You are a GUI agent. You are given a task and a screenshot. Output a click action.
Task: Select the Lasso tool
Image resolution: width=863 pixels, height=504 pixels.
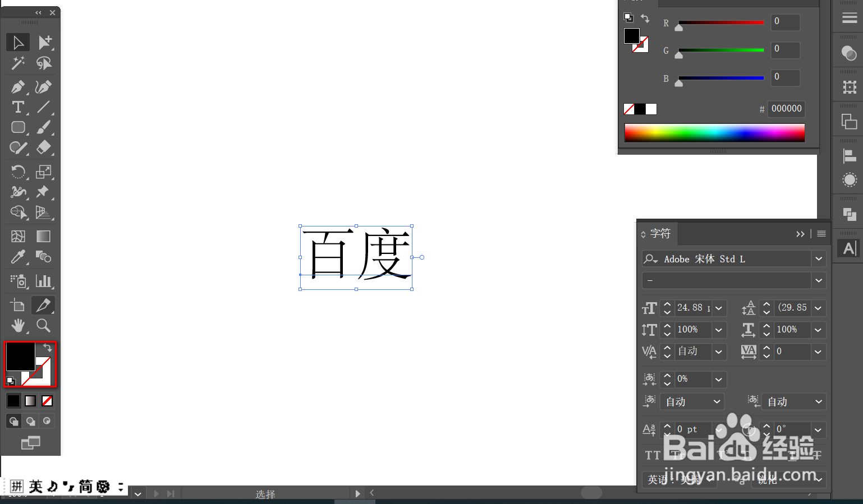tap(44, 63)
